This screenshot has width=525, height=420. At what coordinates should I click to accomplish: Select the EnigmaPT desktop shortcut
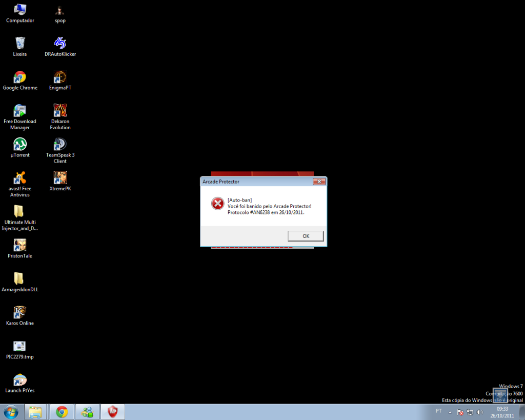point(60,77)
